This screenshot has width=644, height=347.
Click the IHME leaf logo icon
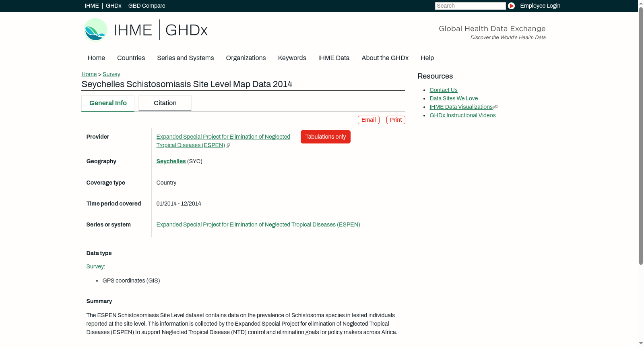pos(95,30)
